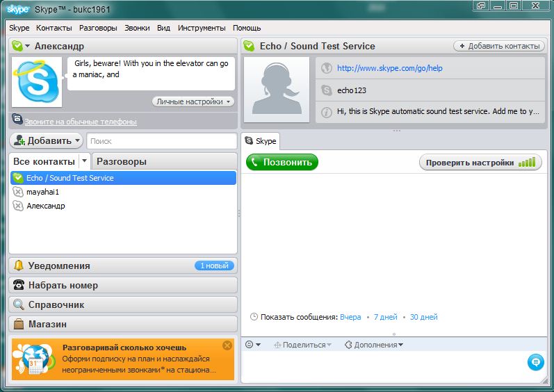Click the blue send message button
The width and height of the screenshot is (554, 392).
pos(536,362)
